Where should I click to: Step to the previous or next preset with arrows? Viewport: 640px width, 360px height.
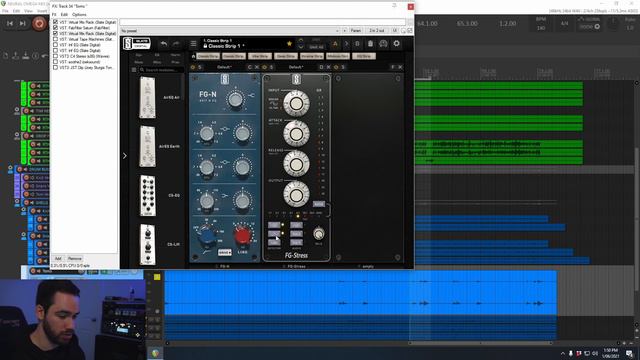click(301, 44)
